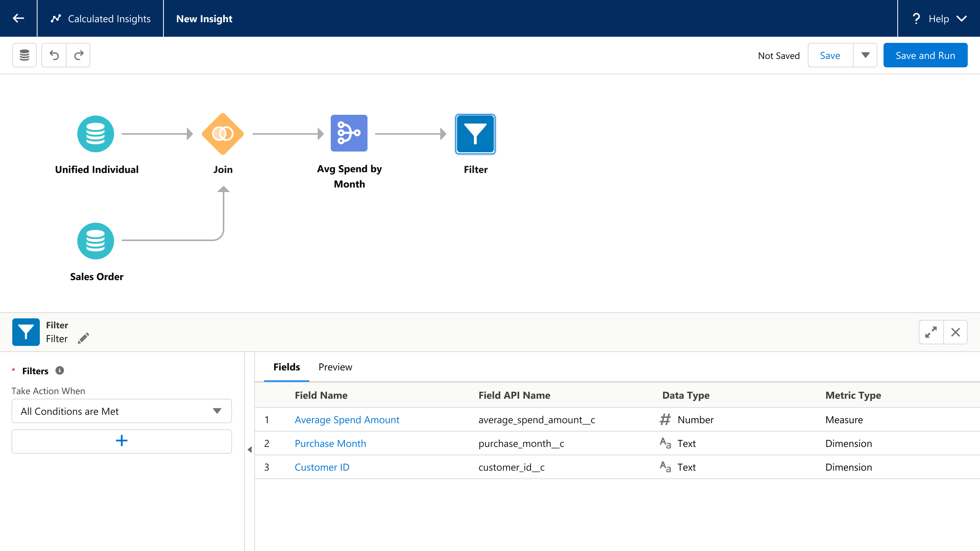Select the Unified Individual data node
This screenshot has width=980, height=551.
click(x=96, y=134)
